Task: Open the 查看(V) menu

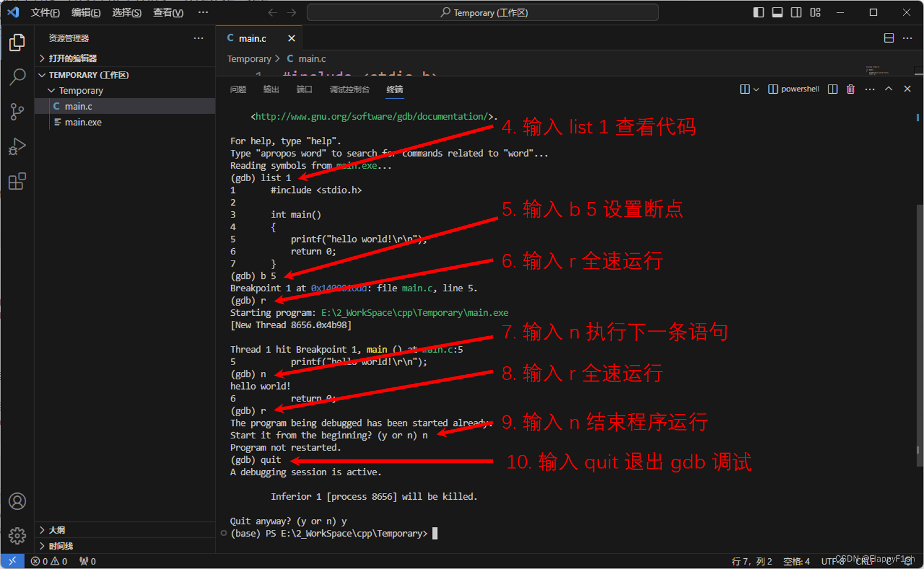Action: click(x=168, y=12)
